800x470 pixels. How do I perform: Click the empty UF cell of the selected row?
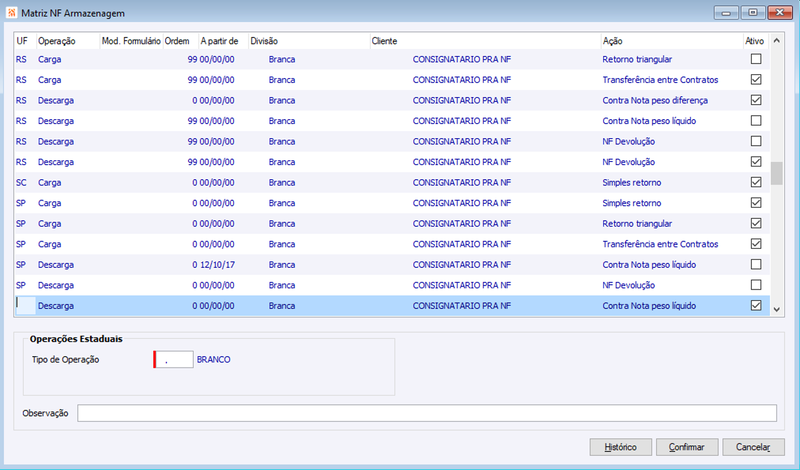26,305
